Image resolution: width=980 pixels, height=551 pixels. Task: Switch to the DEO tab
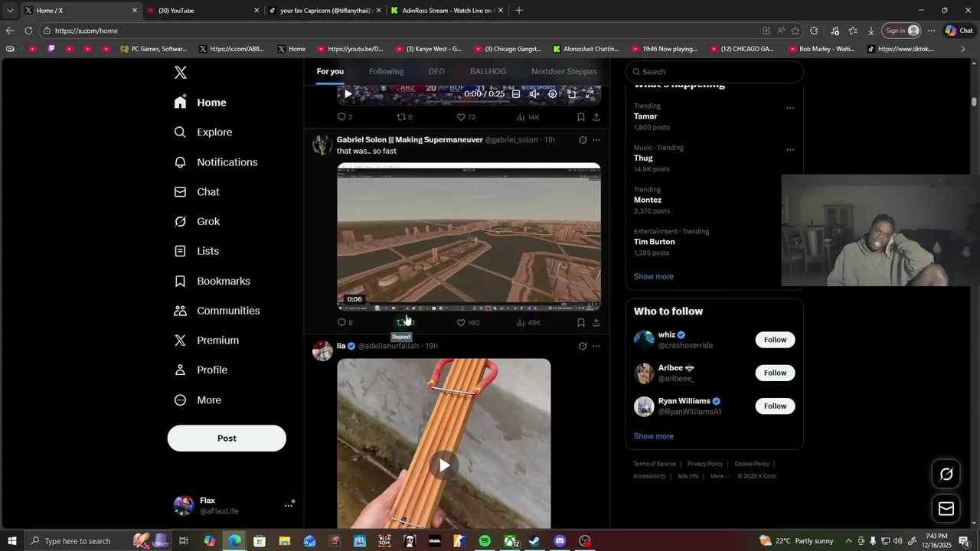pyautogui.click(x=436, y=71)
